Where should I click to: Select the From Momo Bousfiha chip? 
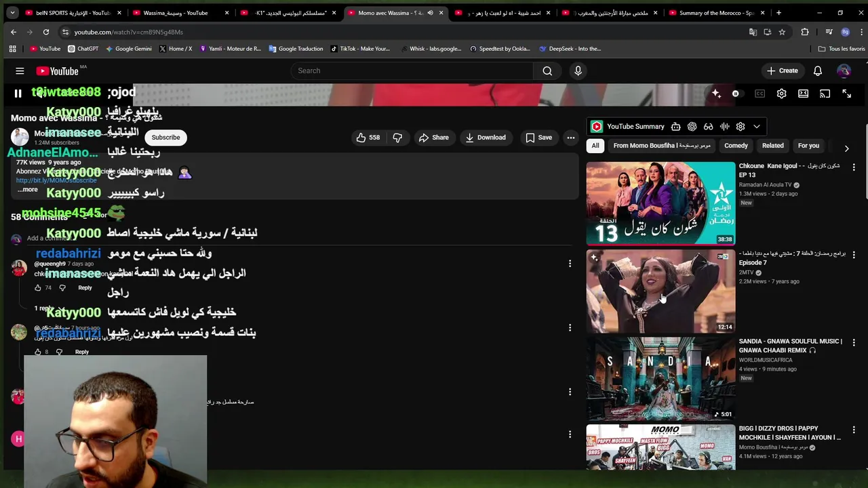click(662, 146)
